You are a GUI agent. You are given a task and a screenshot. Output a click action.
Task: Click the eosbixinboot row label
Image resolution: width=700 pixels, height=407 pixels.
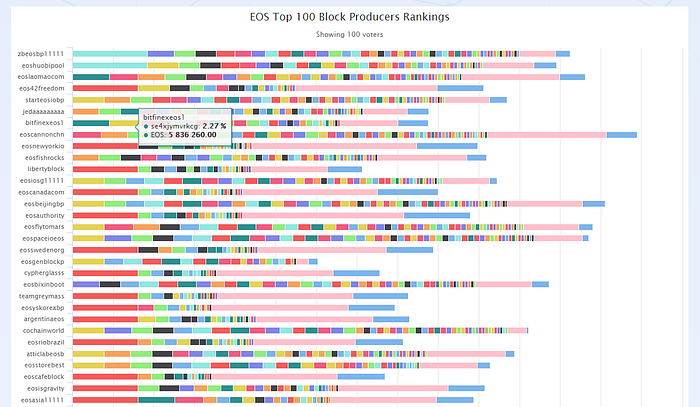pos(44,284)
